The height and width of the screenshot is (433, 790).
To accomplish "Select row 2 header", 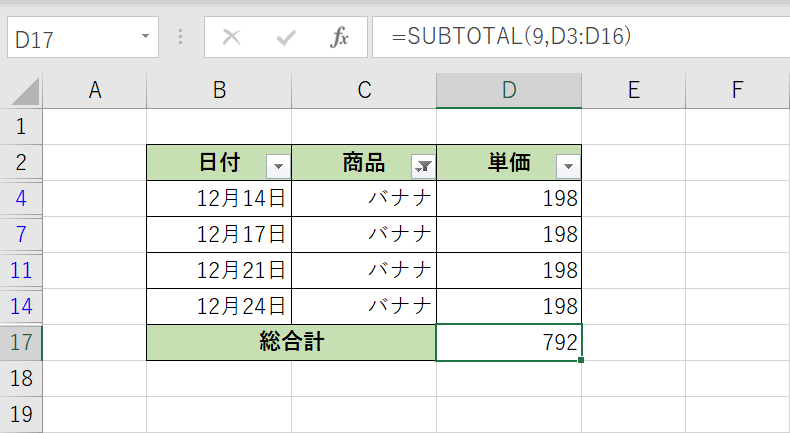I will 21,162.
